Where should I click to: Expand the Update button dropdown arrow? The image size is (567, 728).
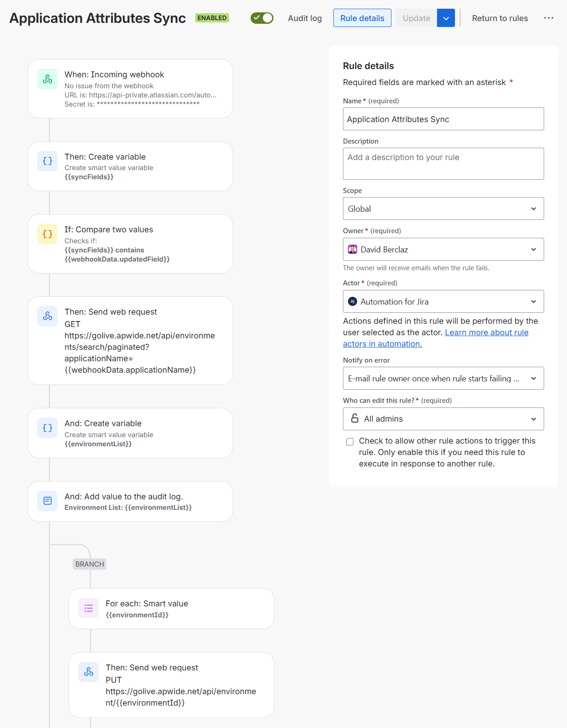[x=446, y=18]
